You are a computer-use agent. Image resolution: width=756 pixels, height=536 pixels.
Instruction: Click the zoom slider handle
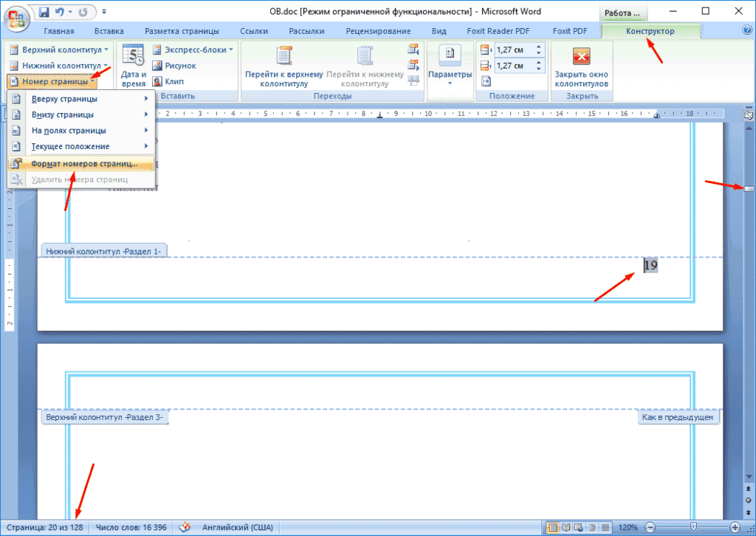pyautogui.click(x=693, y=527)
